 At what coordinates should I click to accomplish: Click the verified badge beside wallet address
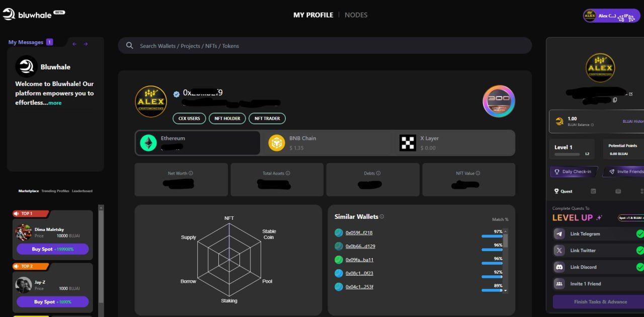(x=177, y=94)
